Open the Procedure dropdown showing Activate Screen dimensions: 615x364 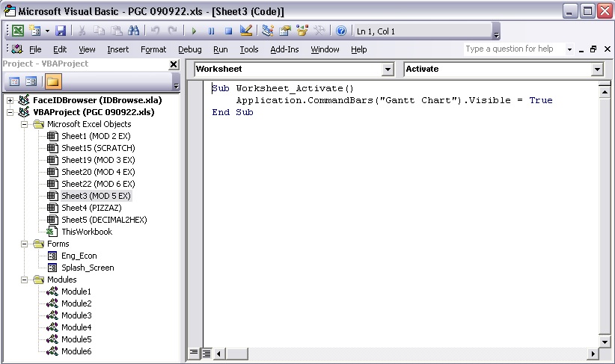597,70
